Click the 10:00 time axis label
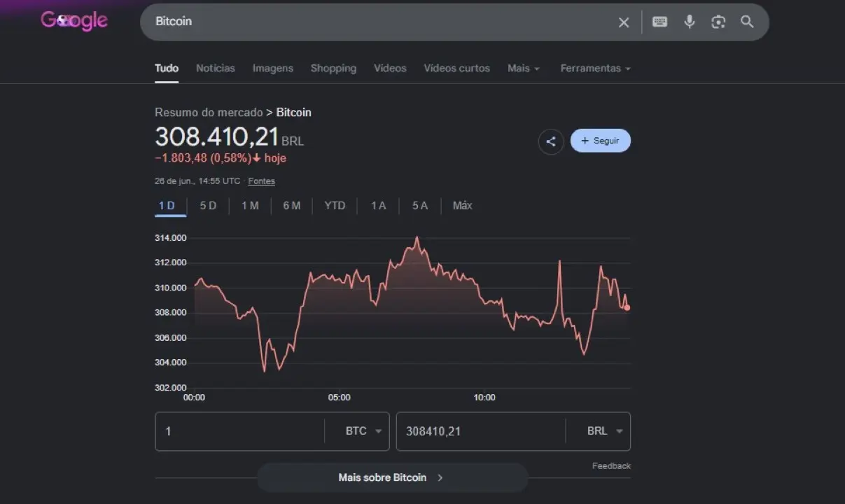The image size is (845, 504). coord(484,398)
